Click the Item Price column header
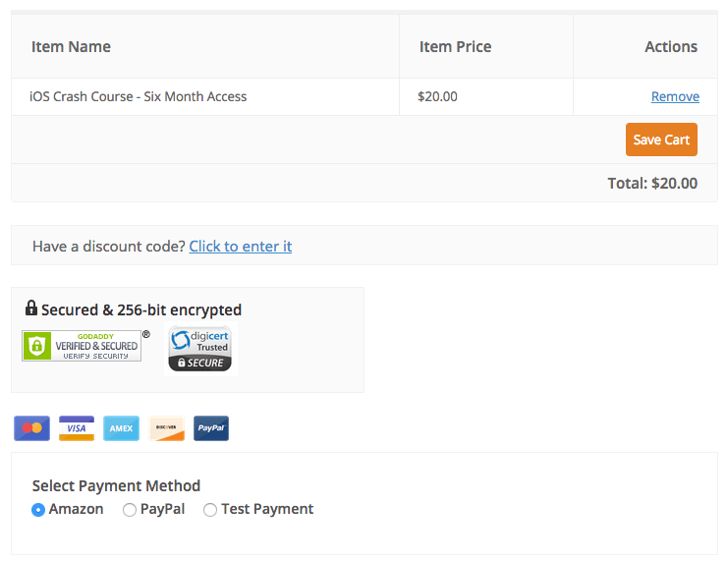Screen dimensions: 728x561 click(455, 47)
